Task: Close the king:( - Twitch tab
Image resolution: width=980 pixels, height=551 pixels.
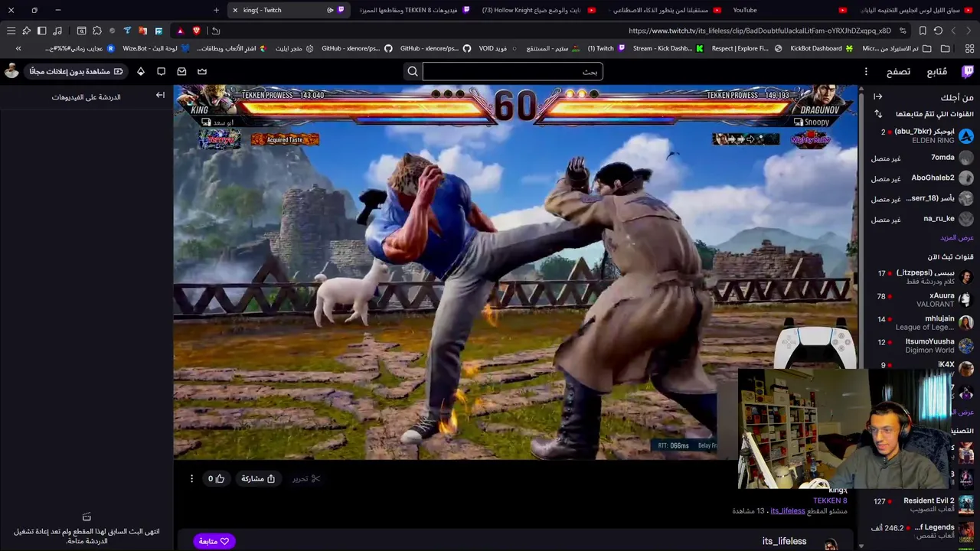Action: click(235, 10)
